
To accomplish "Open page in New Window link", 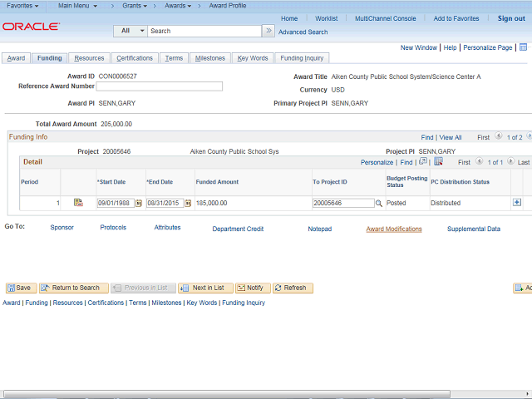I will coord(418,47).
